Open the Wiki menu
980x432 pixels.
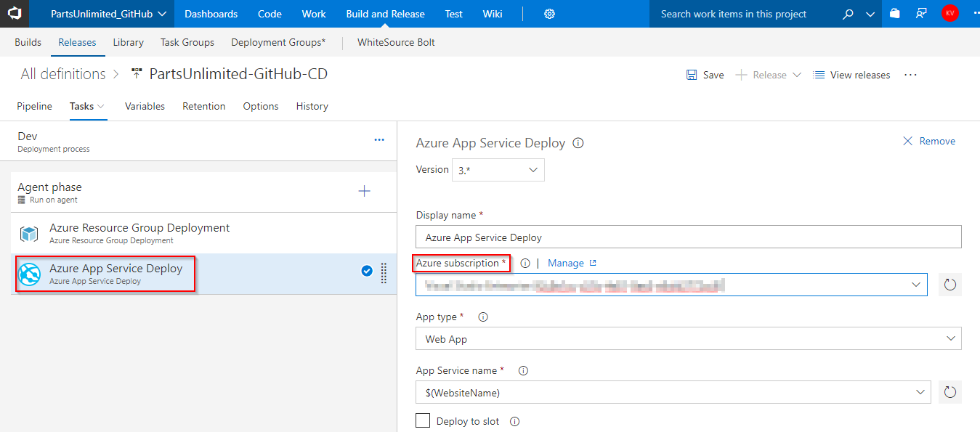[493, 14]
